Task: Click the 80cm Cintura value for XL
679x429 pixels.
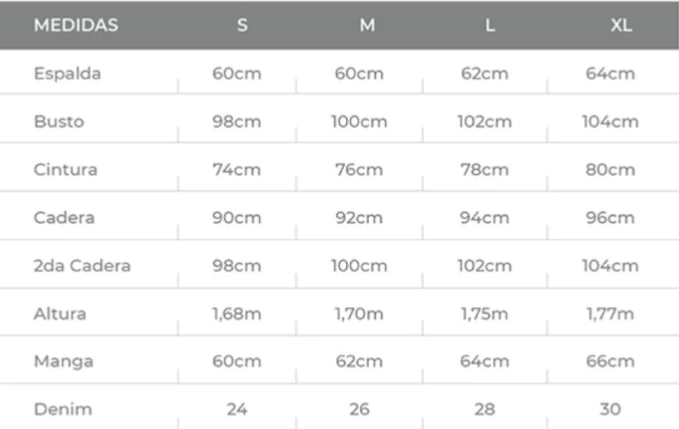Action: 610,170
